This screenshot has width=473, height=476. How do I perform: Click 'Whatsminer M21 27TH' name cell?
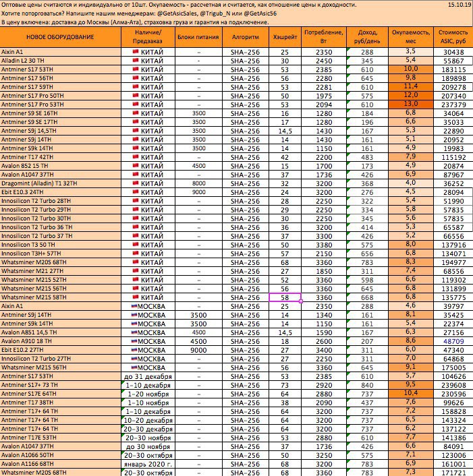click(x=61, y=271)
